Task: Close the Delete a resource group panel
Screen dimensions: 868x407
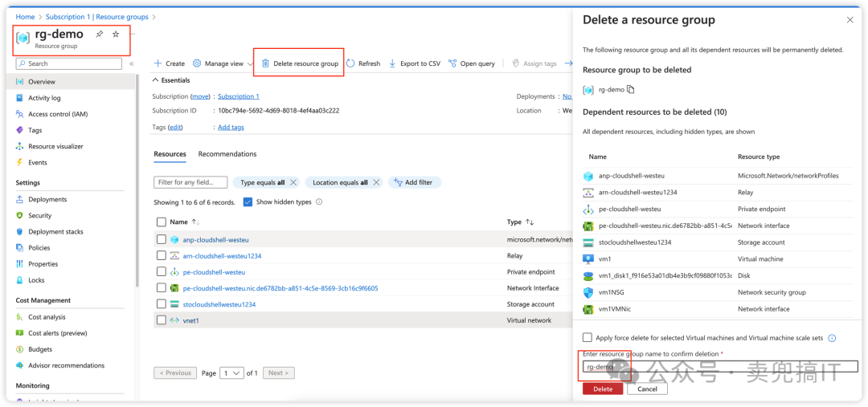Action: [x=850, y=20]
